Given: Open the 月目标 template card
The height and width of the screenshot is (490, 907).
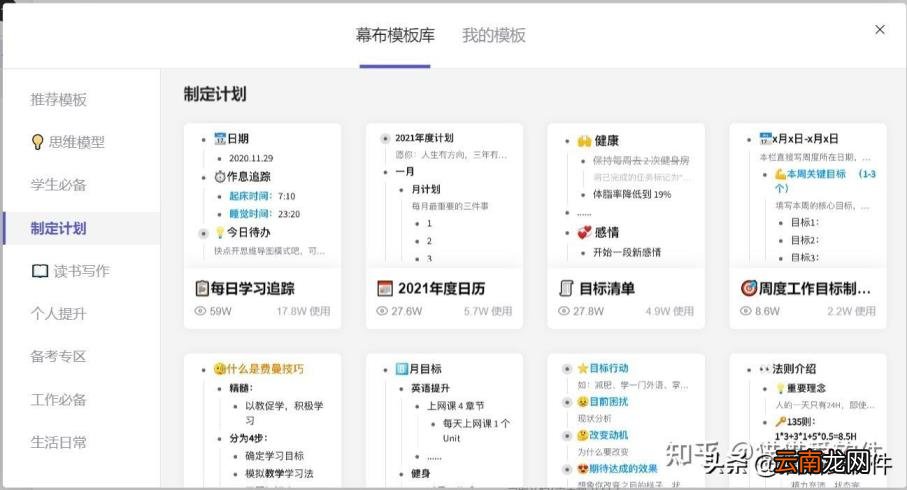Looking at the screenshot, I should [x=444, y=421].
